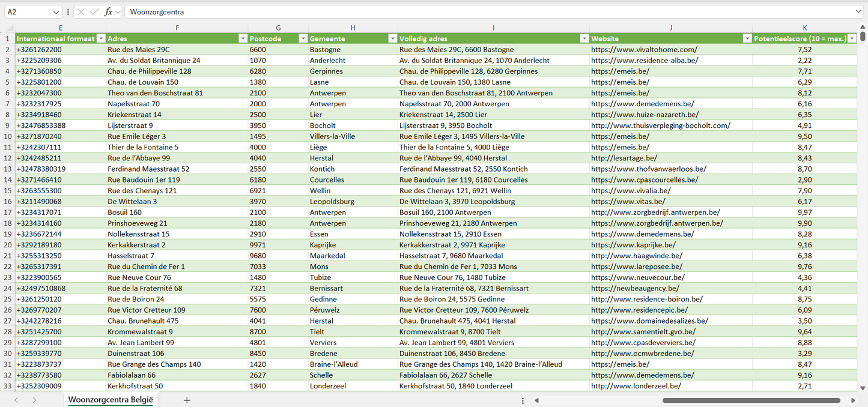This screenshot has height=407, width=868.
Task: Click next sheet navigation arrow
Action: tap(34, 400)
